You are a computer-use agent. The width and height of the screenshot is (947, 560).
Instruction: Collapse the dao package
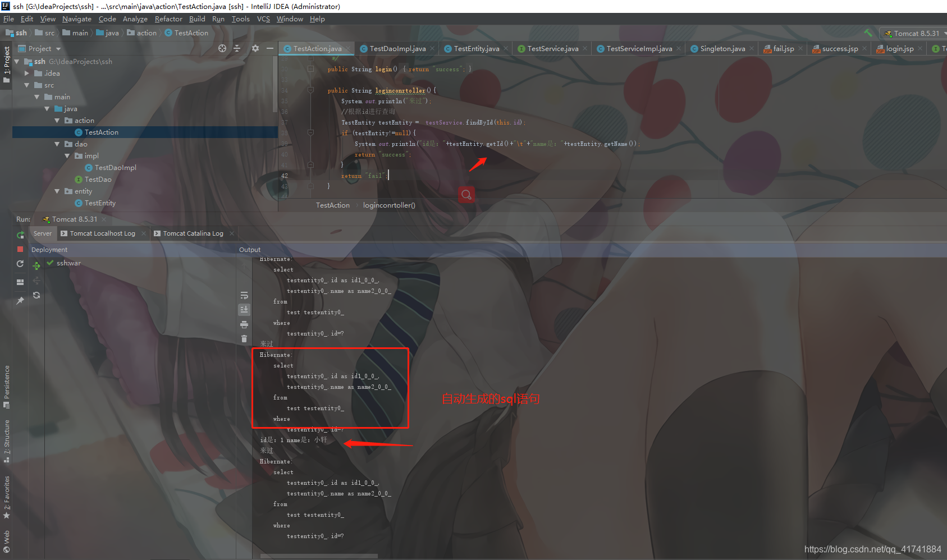(x=57, y=144)
